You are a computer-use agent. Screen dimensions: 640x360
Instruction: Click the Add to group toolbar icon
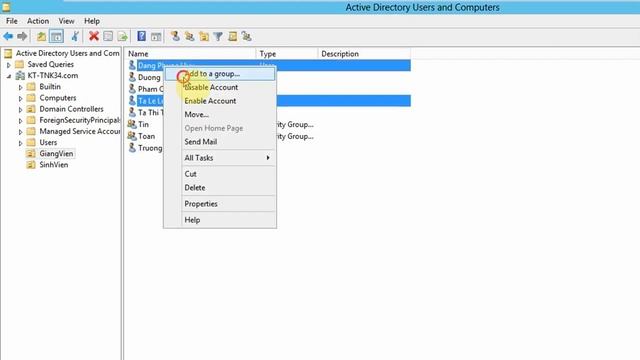(x=246, y=36)
